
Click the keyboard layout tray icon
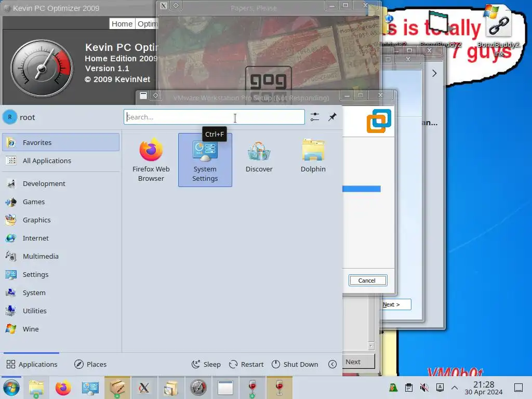click(x=440, y=388)
